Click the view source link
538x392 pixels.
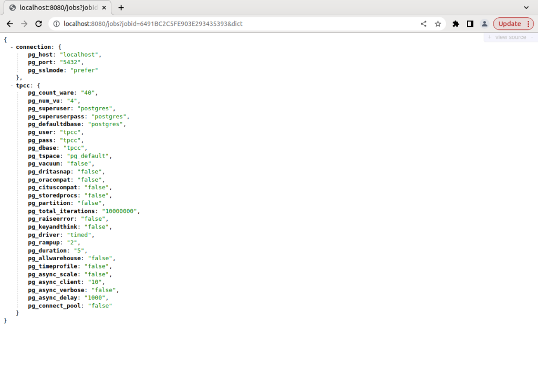click(511, 37)
